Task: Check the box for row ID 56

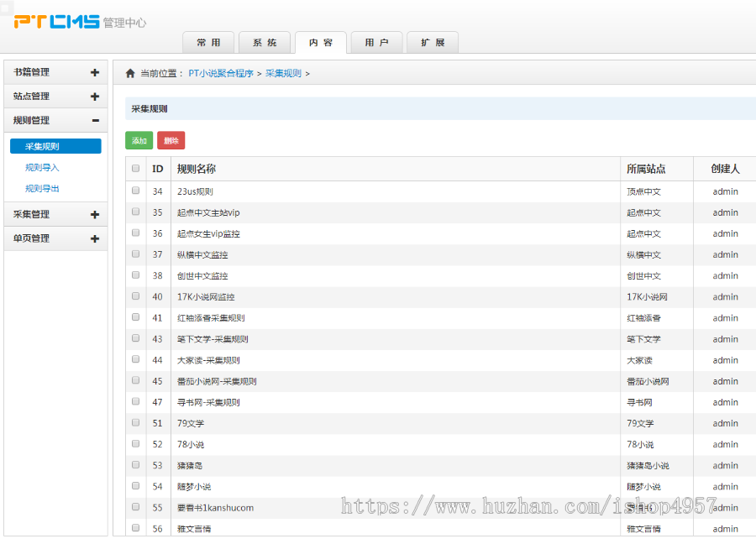Action: click(x=135, y=528)
